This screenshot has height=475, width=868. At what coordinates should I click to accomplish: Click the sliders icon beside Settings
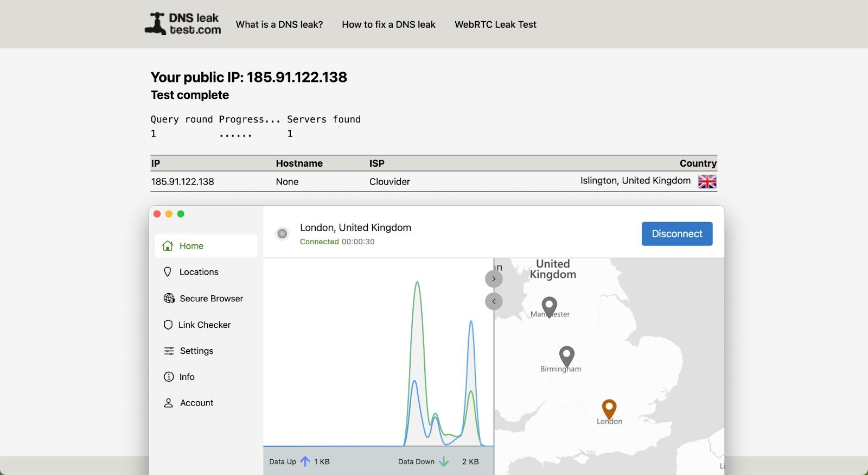point(169,351)
